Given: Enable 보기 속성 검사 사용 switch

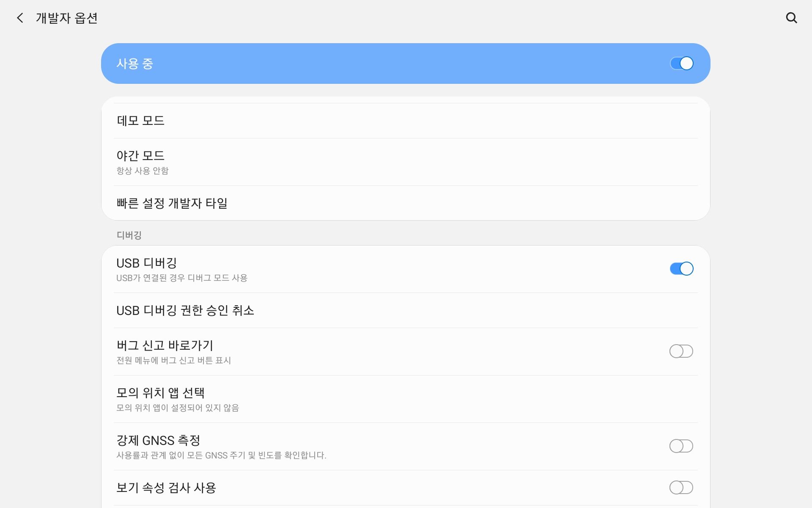Looking at the screenshot, I should pyautogui.click(x=681, y=488).
